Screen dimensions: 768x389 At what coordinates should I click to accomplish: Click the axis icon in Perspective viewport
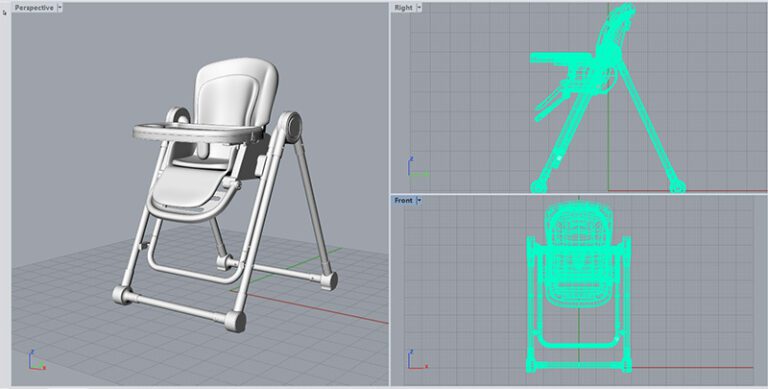[37, 360]
